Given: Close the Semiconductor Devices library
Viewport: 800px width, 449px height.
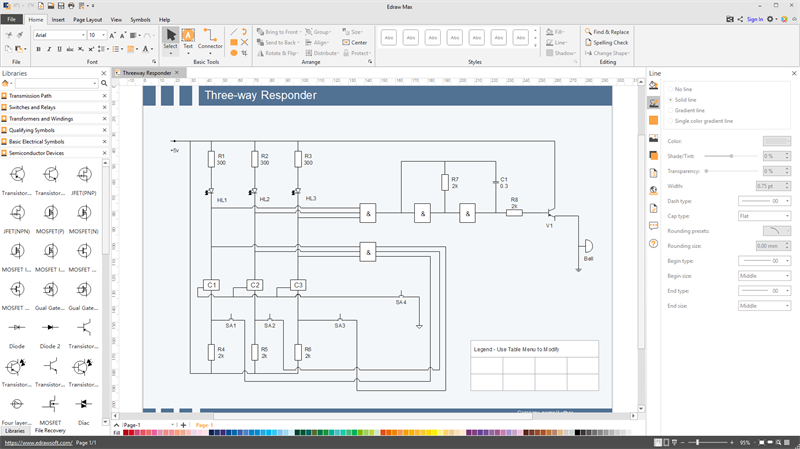Looking at the screenshot, I should click(x=105, y=153).
